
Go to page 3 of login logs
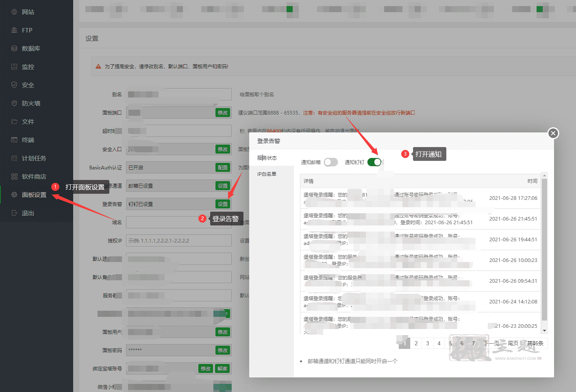427,343
